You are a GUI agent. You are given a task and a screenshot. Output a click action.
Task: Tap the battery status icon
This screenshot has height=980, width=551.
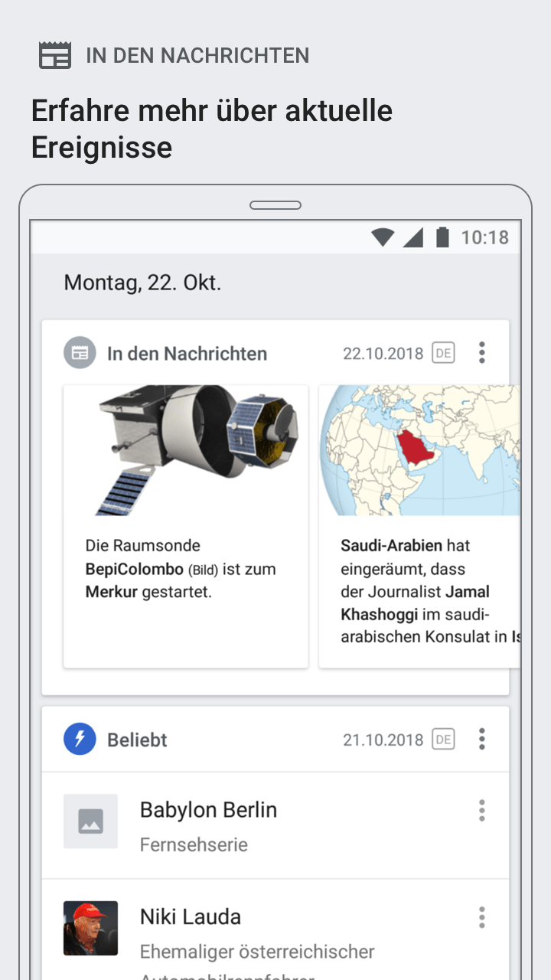pyautogui.click(x=442, y=237)
